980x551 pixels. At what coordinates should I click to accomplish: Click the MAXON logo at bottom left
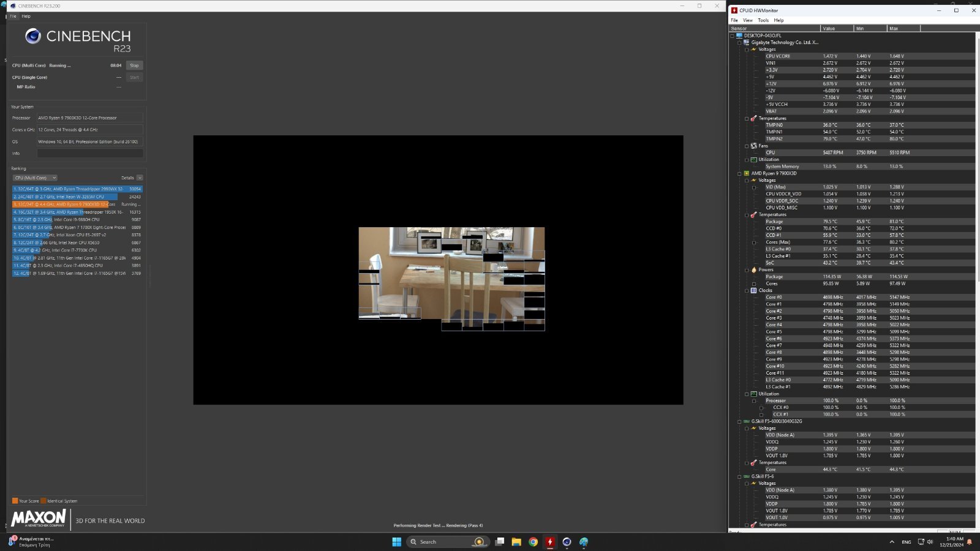(x=38, y=519)
